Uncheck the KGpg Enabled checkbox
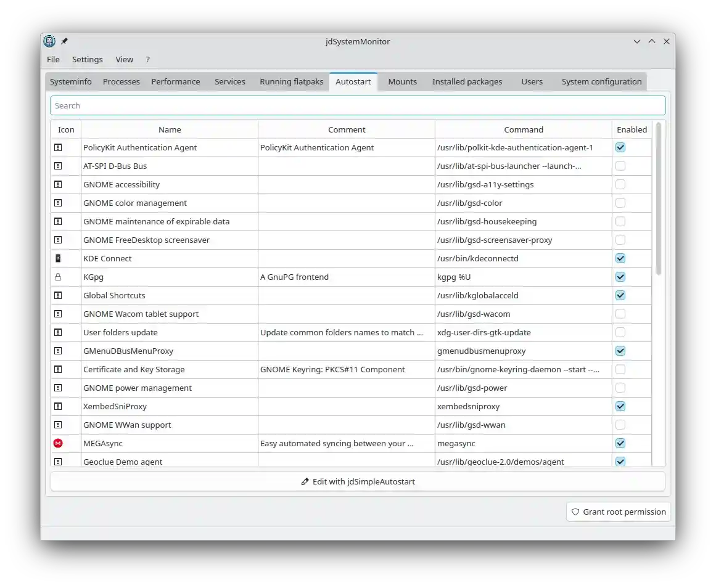Screen dimensions: 716x588 coord(620,277)
